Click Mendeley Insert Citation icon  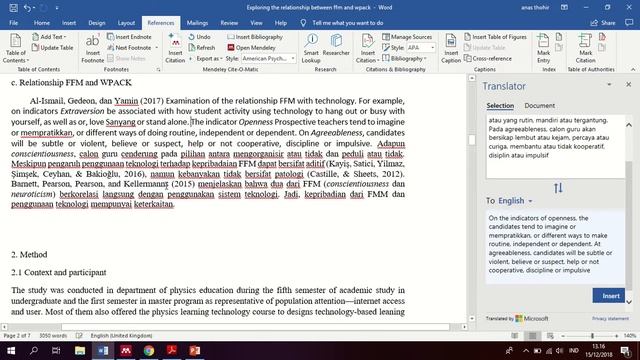pos(175,48)
